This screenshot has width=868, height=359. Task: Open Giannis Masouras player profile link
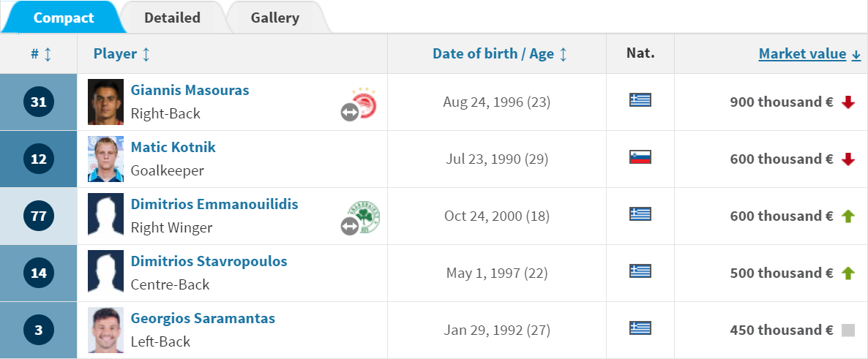click(190, 90)
